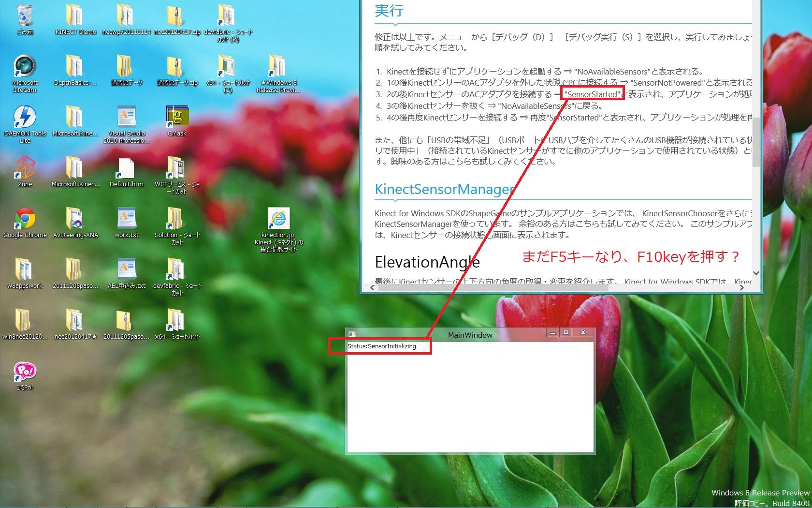Click the KinectSensorManager heading
Image resolution: width=812 pixels, height=508 pixels.
click(445, 189)
